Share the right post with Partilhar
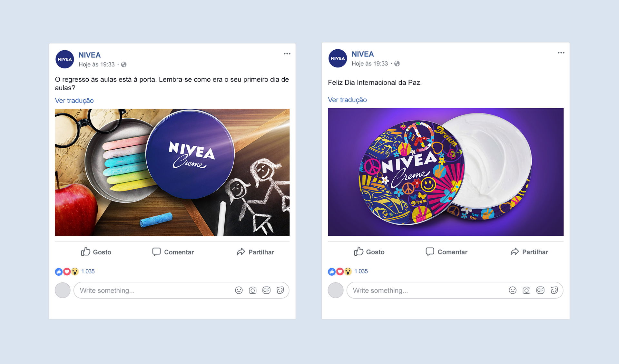 coord(529,252)
